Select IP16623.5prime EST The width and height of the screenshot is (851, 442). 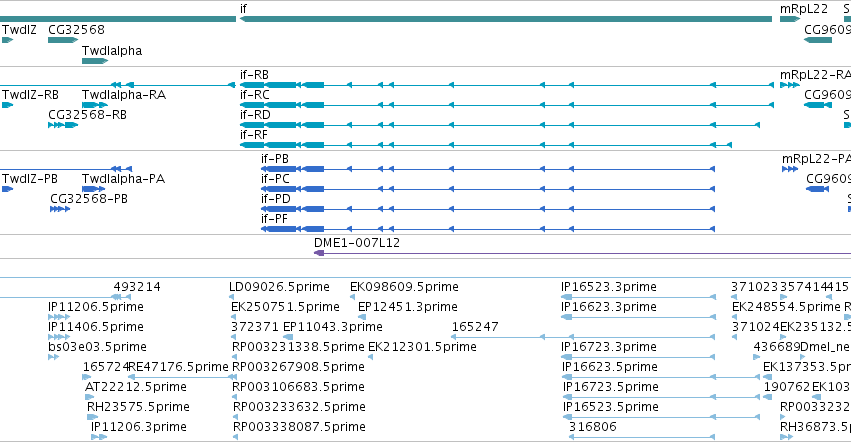click(x=661, y=377)
